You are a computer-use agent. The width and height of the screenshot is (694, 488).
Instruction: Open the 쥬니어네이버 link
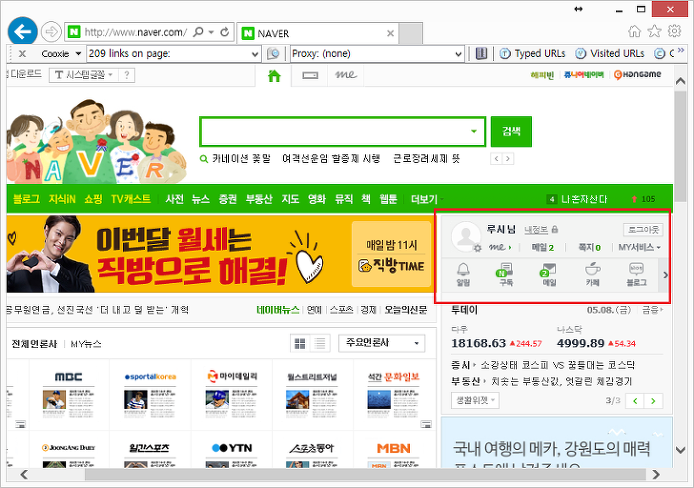tap(584, 75)
